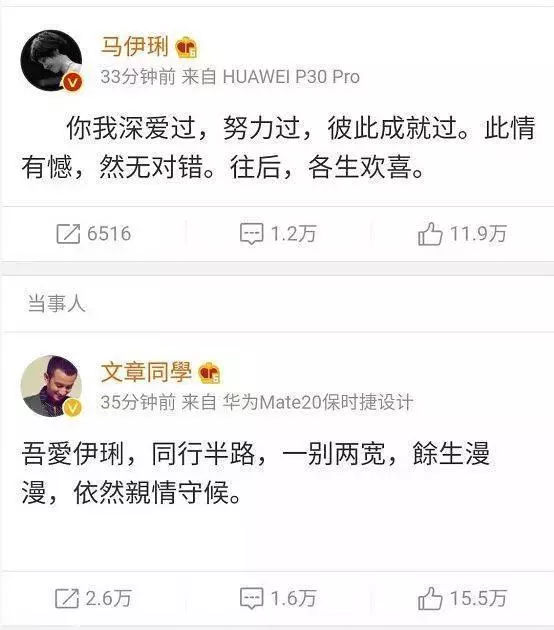Repost 文章同學's post with 2.6万 shares
The width and height of the screenshot is (554, 630).
(93, 598)
